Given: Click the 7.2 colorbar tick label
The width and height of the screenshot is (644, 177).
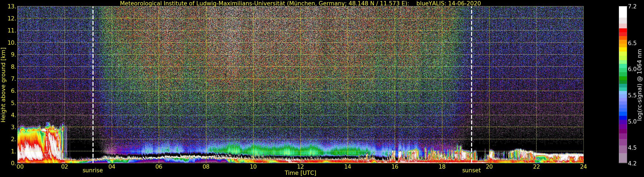Looking at the screenshot, I should (632, 6).
